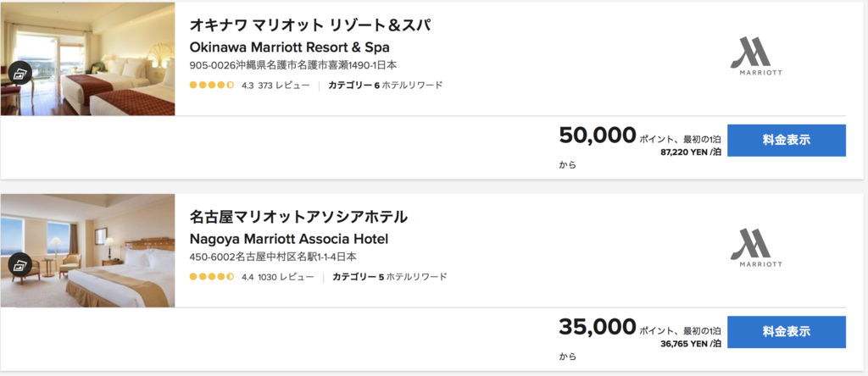Click the Marriott logo beside Okinawa listing
This screenshot has height=376, width=868.
[x=756, y=58]
